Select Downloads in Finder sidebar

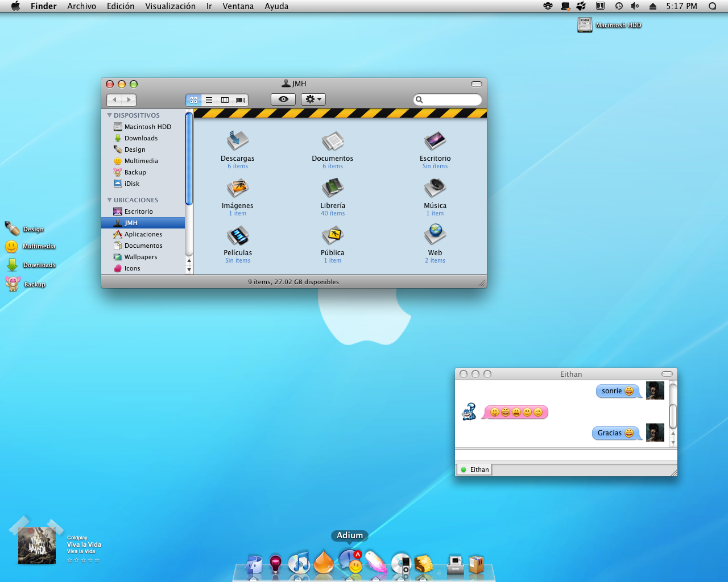point(143,138)
